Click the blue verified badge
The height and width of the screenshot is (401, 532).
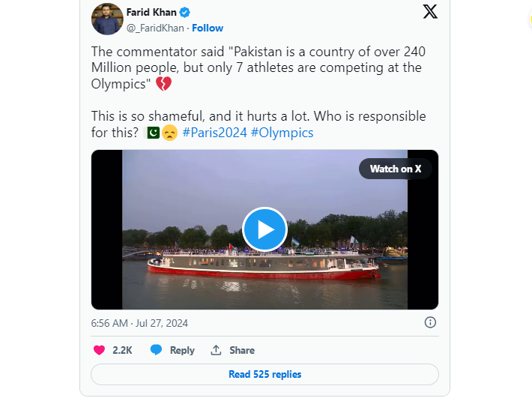pyautogui.click(x=184, y=13)
